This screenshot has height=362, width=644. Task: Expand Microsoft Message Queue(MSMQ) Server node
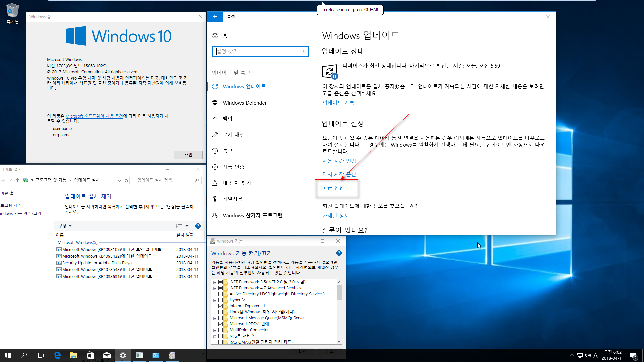coord(215,318)
